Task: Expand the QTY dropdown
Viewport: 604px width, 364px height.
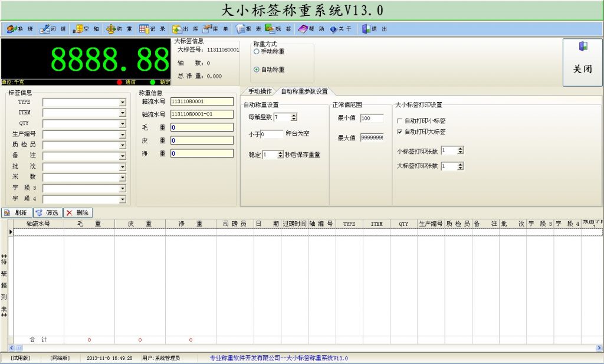Action: coord(122,124)
